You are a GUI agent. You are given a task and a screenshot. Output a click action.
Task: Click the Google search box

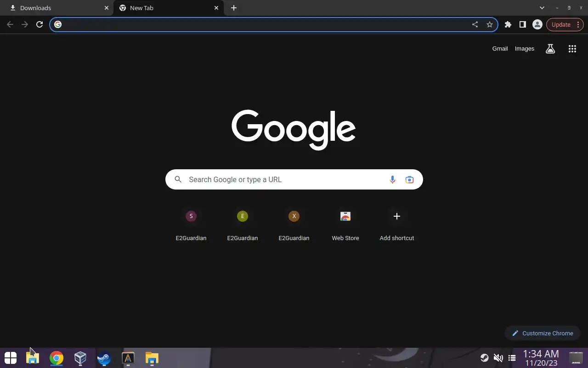coord(294,179)
